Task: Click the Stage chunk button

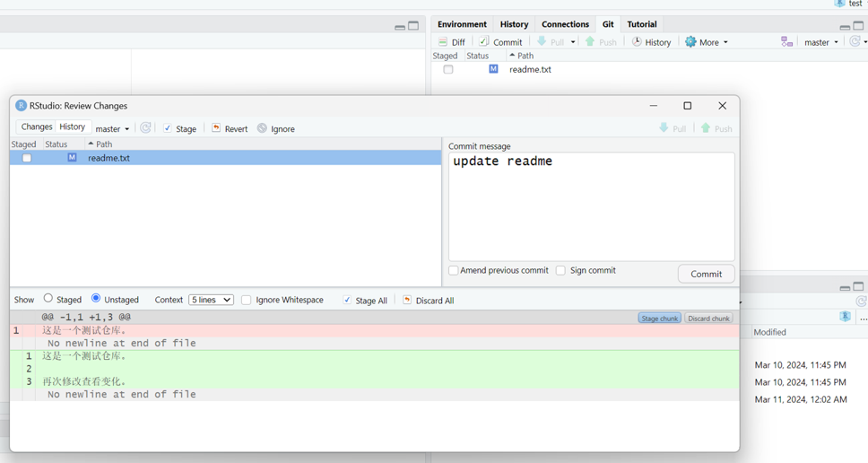Action: click(659, 319)
